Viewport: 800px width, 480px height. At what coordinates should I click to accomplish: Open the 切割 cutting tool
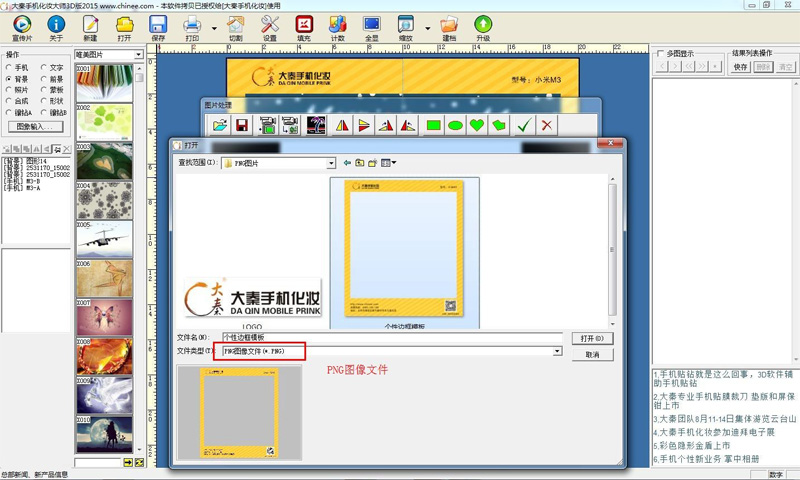[x=235, y=24]
